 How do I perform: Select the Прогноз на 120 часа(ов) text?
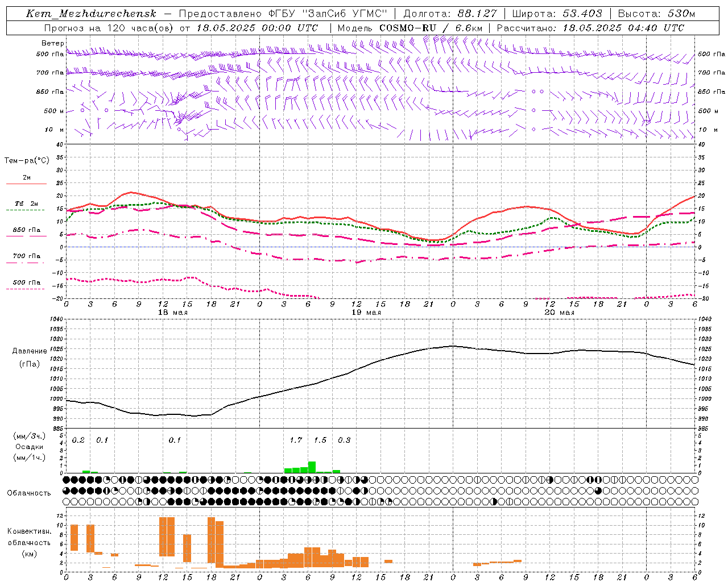(x=109, y=28)
